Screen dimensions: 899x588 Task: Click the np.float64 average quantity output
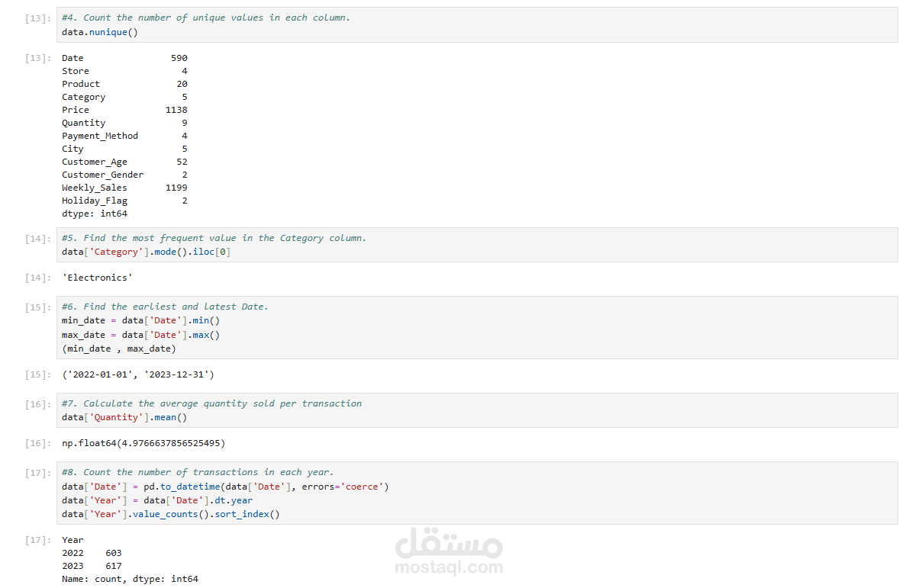[143, 443]
